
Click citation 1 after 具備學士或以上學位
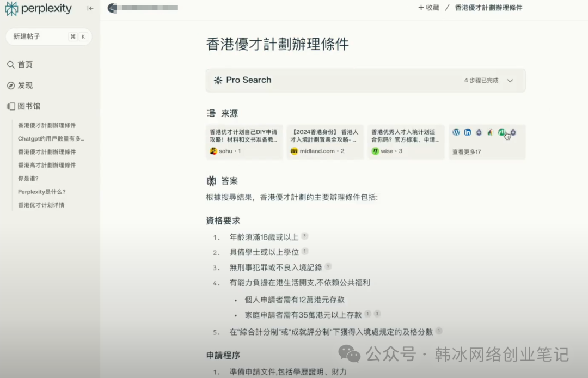click(305, 251)
